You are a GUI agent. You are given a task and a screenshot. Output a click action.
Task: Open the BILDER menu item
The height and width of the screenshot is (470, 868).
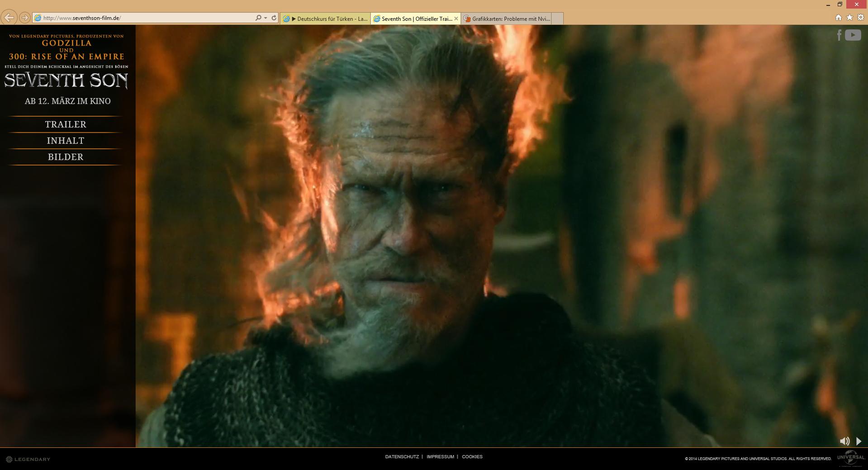pyautogui.click(x=66, y=157)
